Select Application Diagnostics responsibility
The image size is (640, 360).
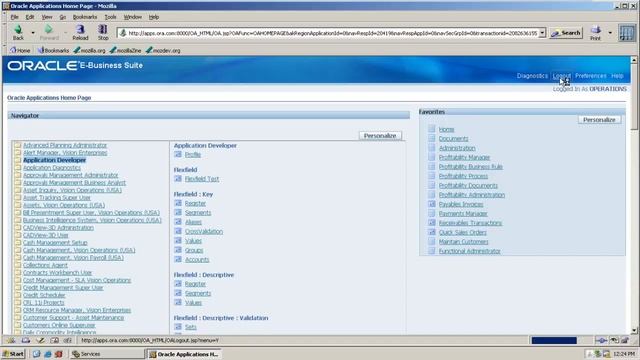(52, 168)
